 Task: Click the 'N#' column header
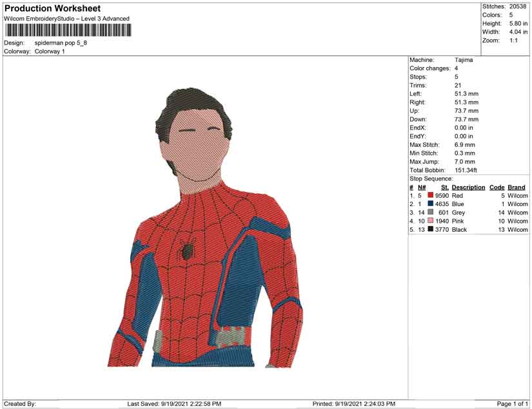click(x=422, y=187)
